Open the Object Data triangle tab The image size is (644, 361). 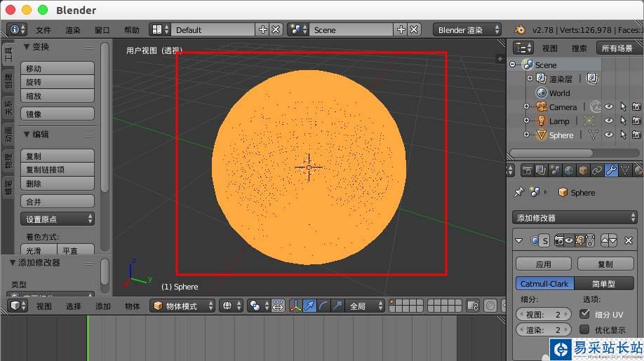tap(625, 170)
